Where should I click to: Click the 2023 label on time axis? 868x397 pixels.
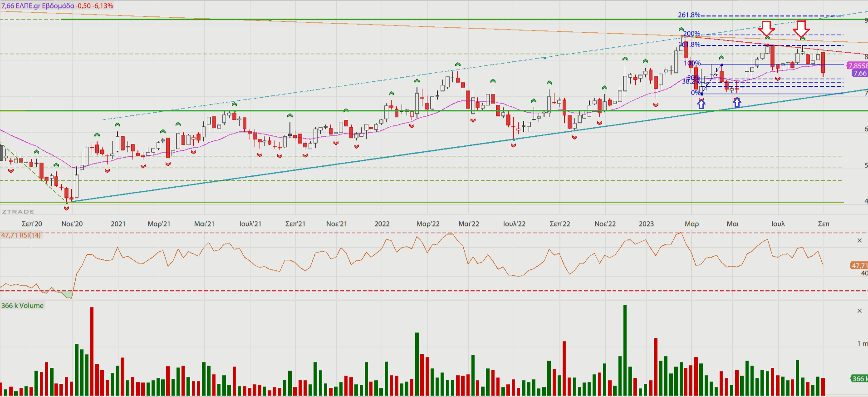[646, 224]
